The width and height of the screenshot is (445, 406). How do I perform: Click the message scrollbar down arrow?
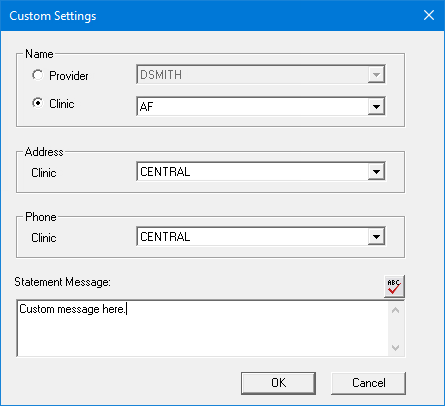pyautogui.click(x=396, y=347)
